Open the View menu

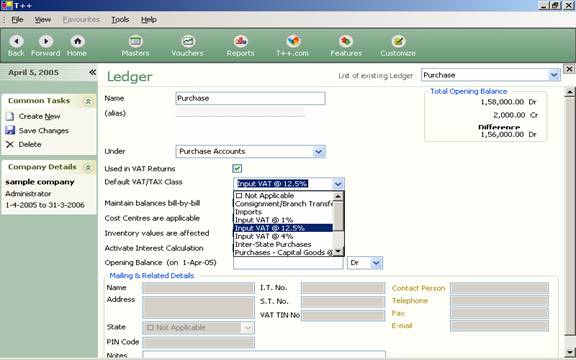pyautogui.click(x=43, y=19)
